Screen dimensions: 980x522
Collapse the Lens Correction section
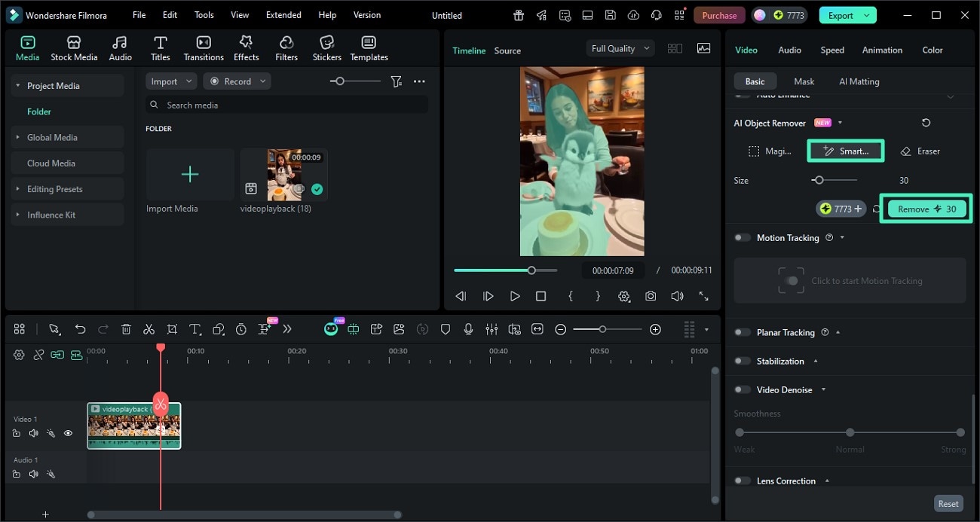[828, 481]
